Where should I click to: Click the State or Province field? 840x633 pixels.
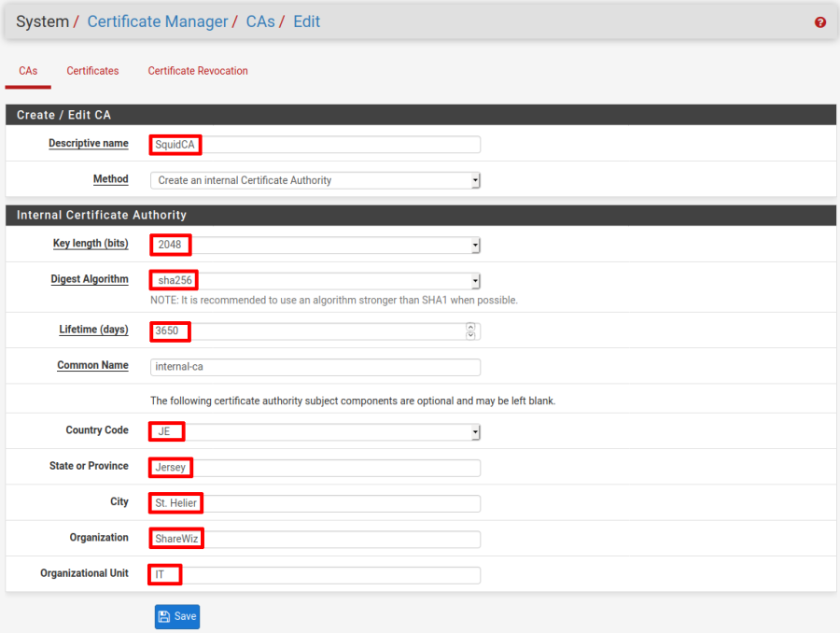click(315, 468)
